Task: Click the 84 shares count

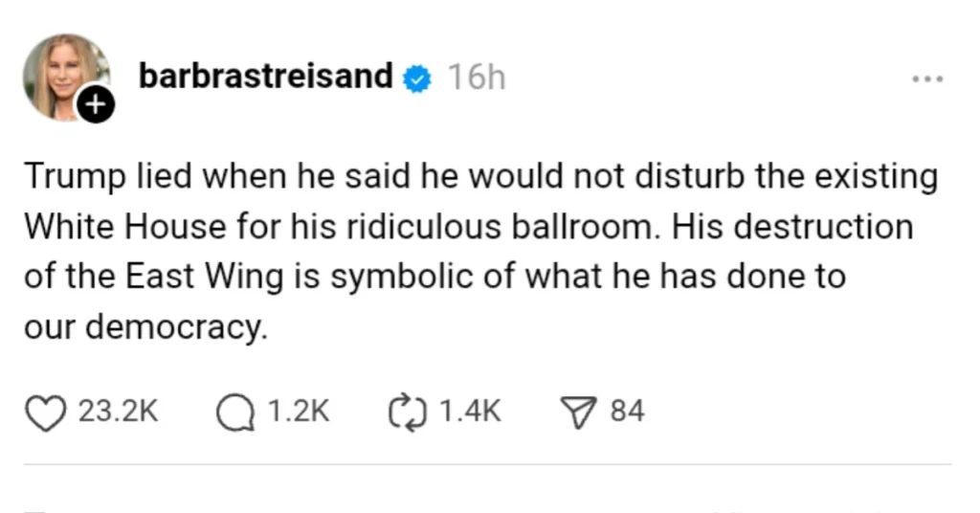Action: coord(628,413)
